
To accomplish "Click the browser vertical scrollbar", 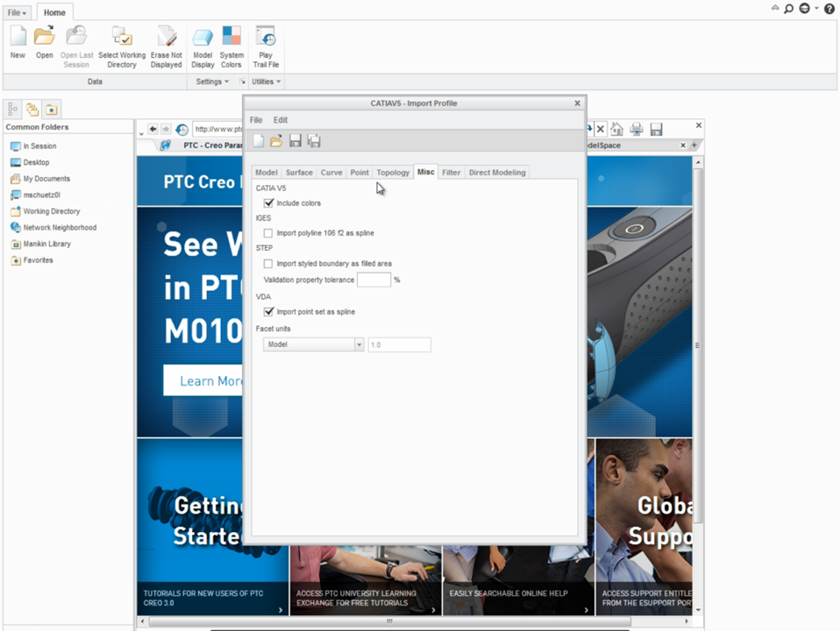I will click(x=697, y=345).
